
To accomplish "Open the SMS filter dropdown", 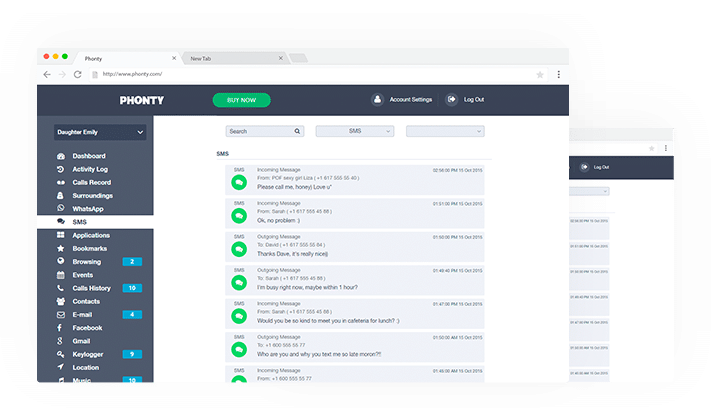I will 355,131.
